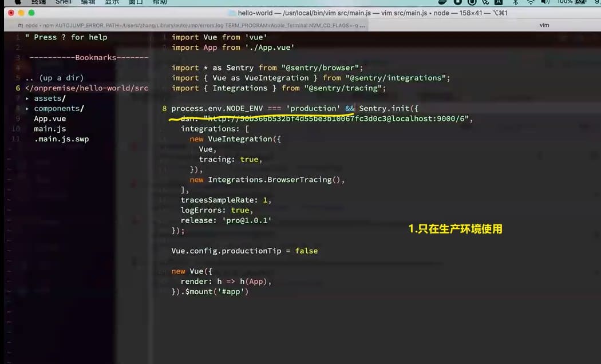This screenshot has width=601, height=364.
Task: Click the yellow minimize window button
Action: coord(21,13)
